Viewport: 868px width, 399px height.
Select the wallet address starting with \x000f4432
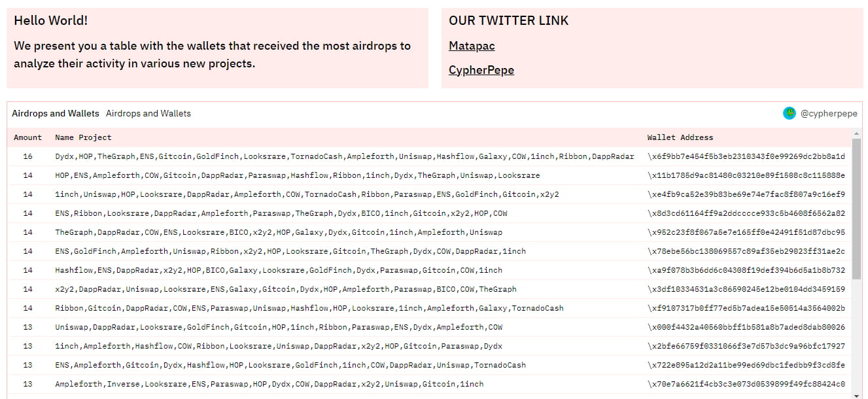pyautogui.click(x=746, y=327)
